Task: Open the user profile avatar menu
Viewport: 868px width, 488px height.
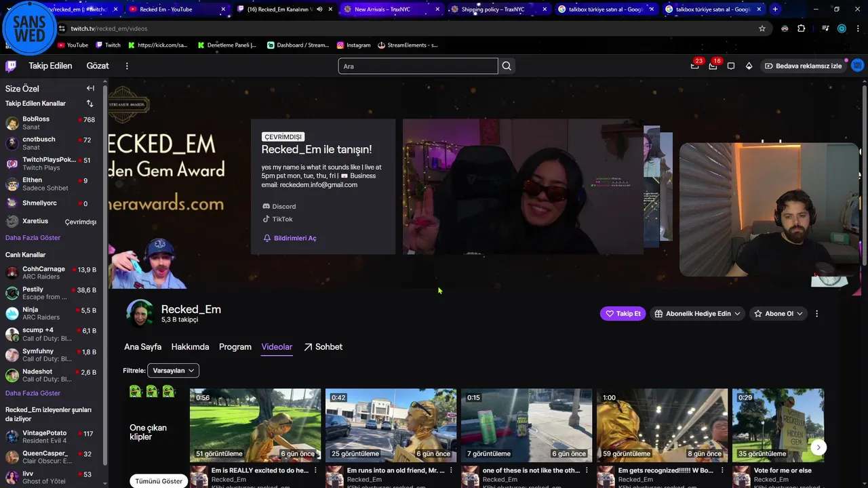Action: click(x=857, y=66)
